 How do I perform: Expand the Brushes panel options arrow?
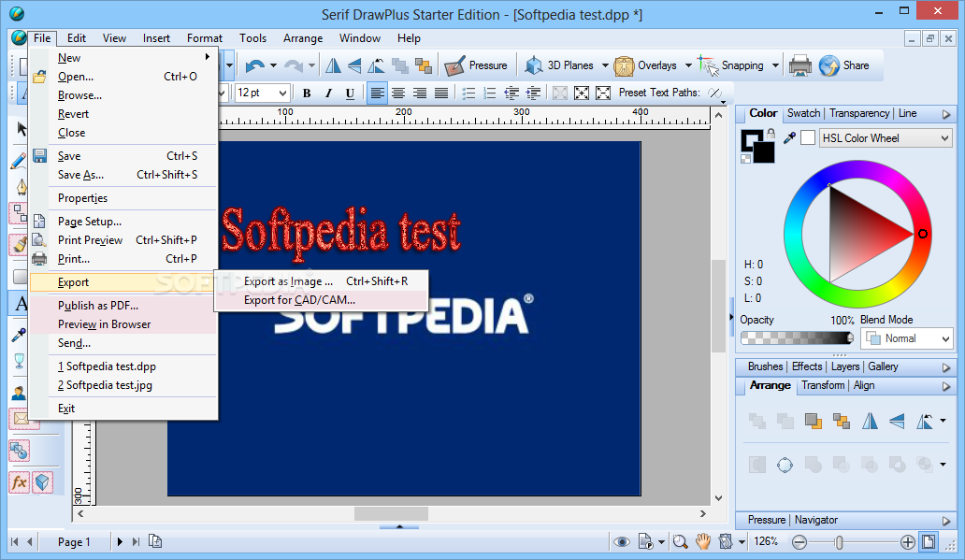(946, 367)
